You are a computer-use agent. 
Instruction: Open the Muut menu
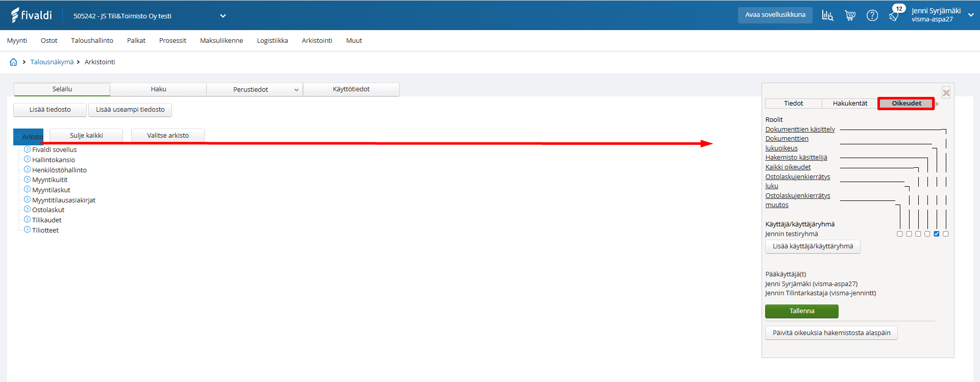[x=354, y=41]
